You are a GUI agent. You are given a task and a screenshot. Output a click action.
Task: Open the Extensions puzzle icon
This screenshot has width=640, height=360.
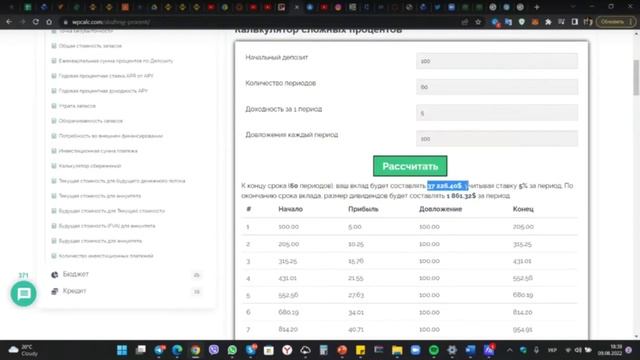pyautogui.click(x=548, y=22)
